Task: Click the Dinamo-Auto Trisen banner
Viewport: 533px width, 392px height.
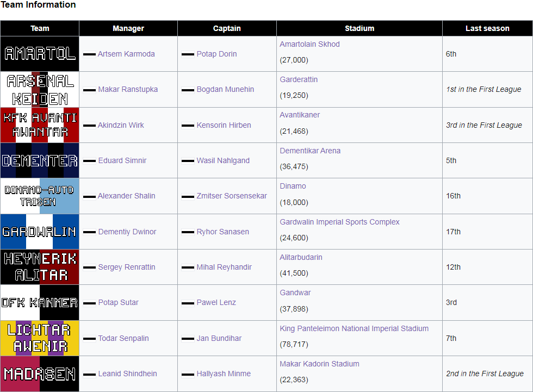Action: point(40,196)
